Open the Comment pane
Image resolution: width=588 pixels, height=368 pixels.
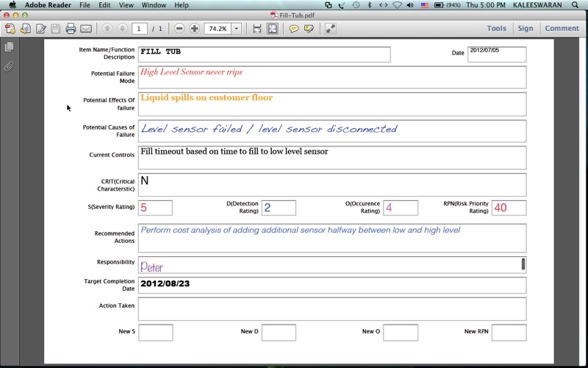562,28
